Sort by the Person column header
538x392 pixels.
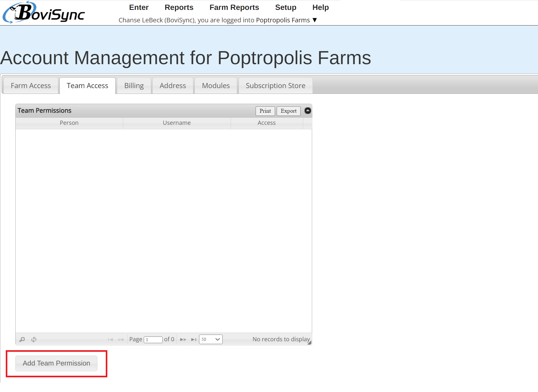pyautogui.click(x=69, y=123)
